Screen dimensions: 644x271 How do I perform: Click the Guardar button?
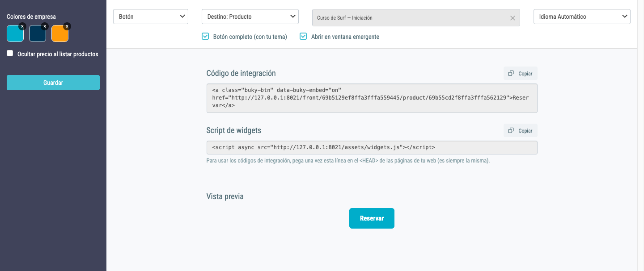[x=53, y=83]
